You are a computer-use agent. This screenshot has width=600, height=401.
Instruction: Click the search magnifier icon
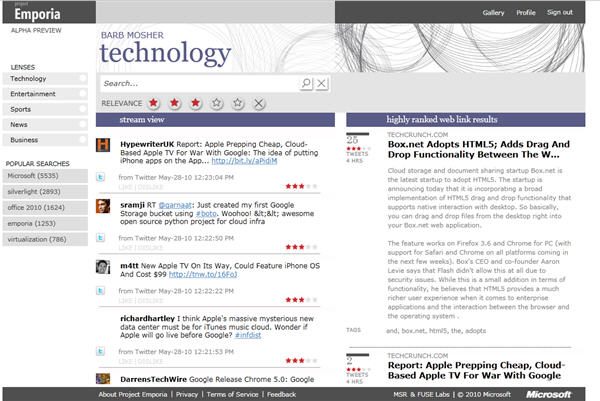[x=306, y=83]
